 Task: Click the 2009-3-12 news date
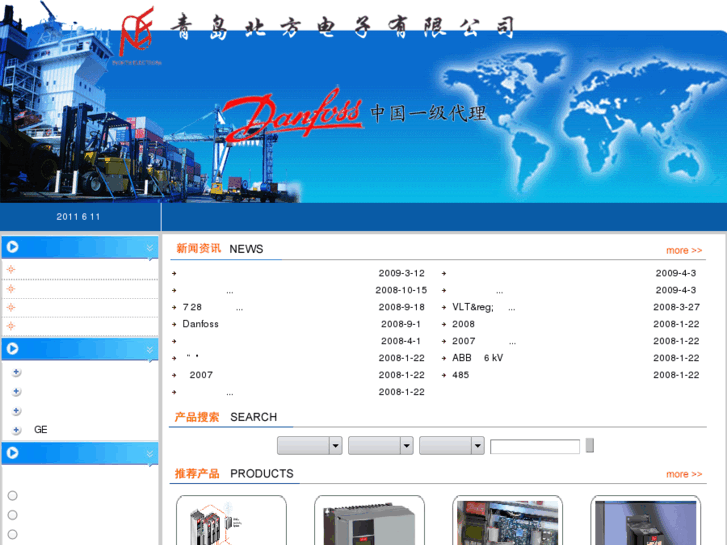(x=402, y=273)
